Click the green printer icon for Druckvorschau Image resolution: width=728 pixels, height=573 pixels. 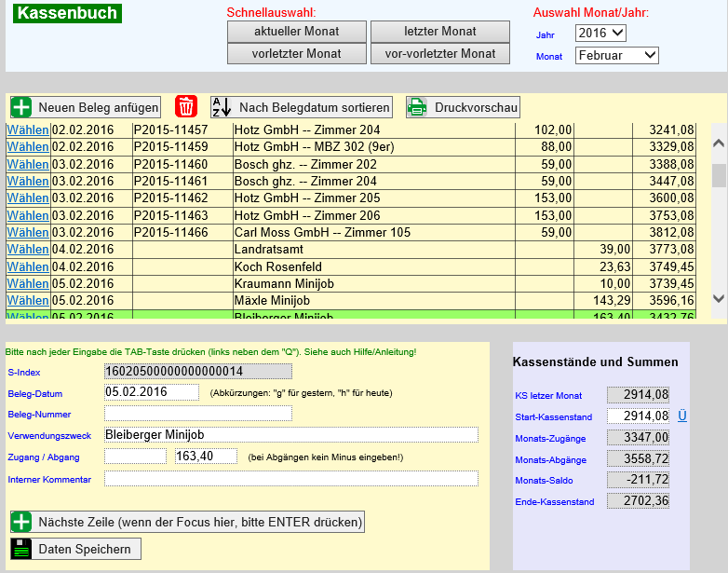tap(417, 107)
